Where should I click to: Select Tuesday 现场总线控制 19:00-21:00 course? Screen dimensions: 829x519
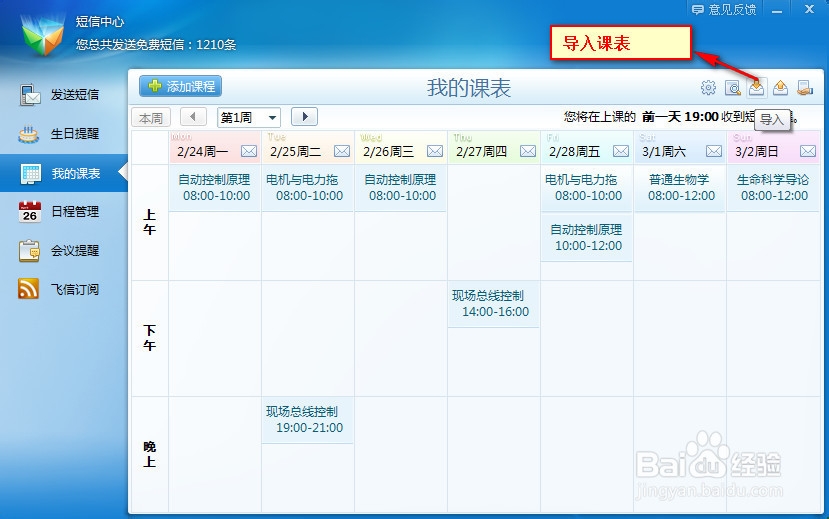308,420
